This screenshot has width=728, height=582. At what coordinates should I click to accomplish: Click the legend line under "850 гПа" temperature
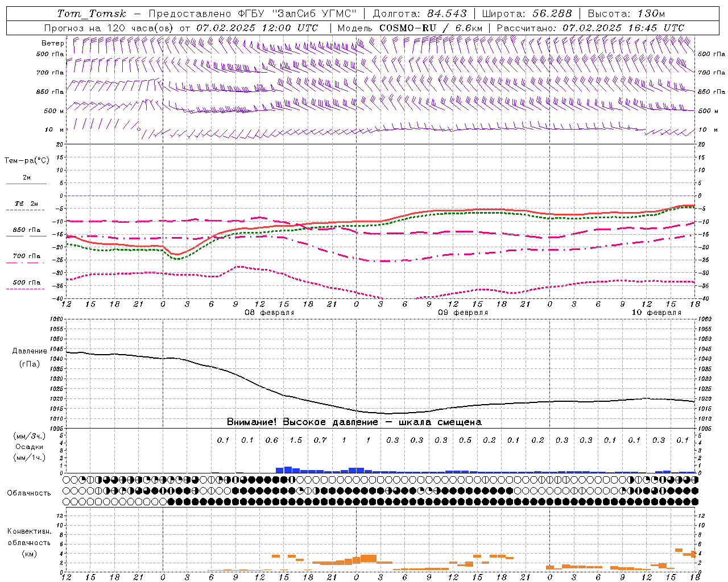[26, 236]
